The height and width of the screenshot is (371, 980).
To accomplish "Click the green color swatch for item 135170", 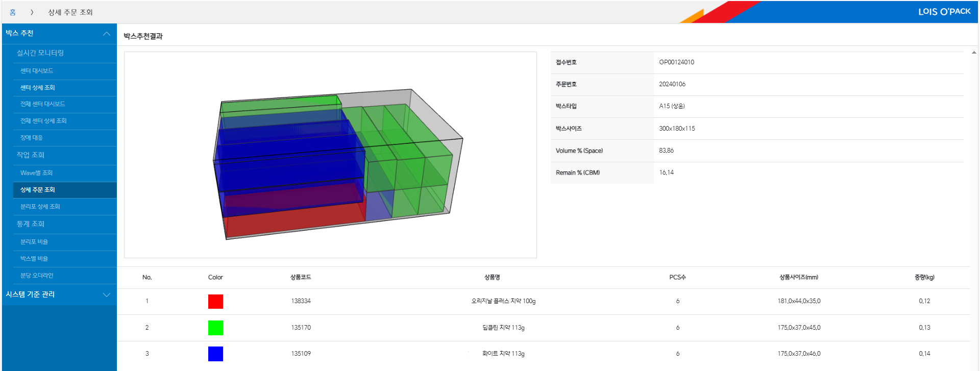I will 215,328.
